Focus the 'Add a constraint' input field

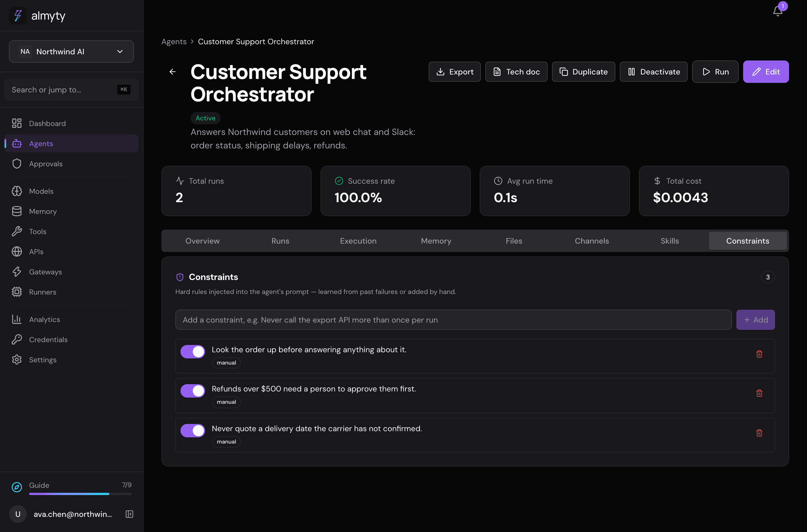(x=453, y=319)
